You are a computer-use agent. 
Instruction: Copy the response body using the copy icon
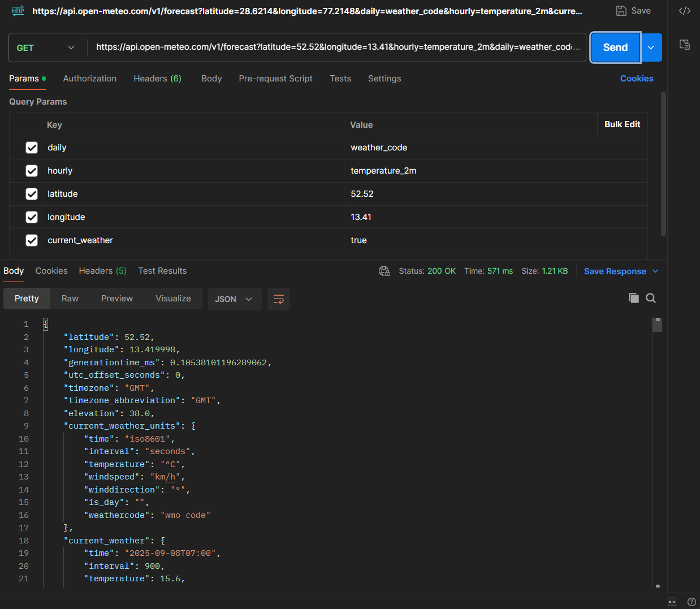tap(634, 298)
